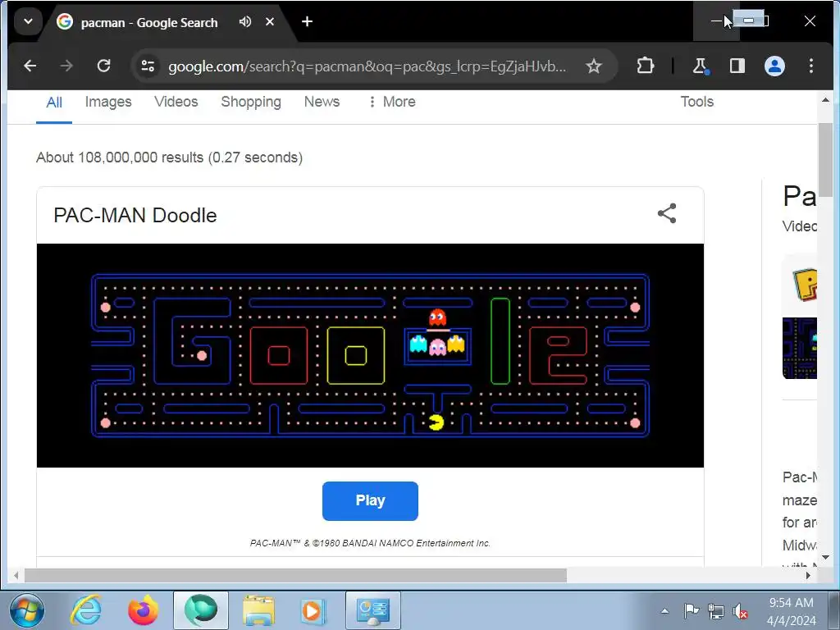Open the Control Panel taskbar icon
Image resolution: width=840 pixels, height=630 pixels.
(x=373, y=610)
